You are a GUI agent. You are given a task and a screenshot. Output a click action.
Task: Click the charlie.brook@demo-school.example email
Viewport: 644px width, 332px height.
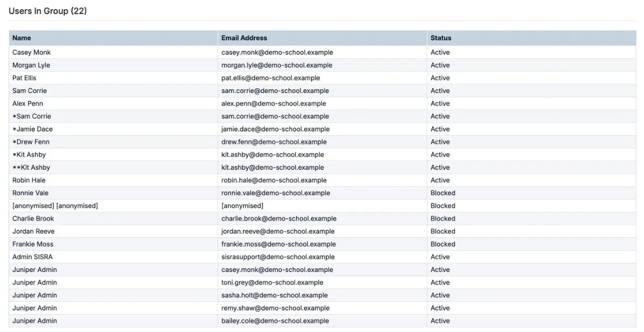point(279,219)
